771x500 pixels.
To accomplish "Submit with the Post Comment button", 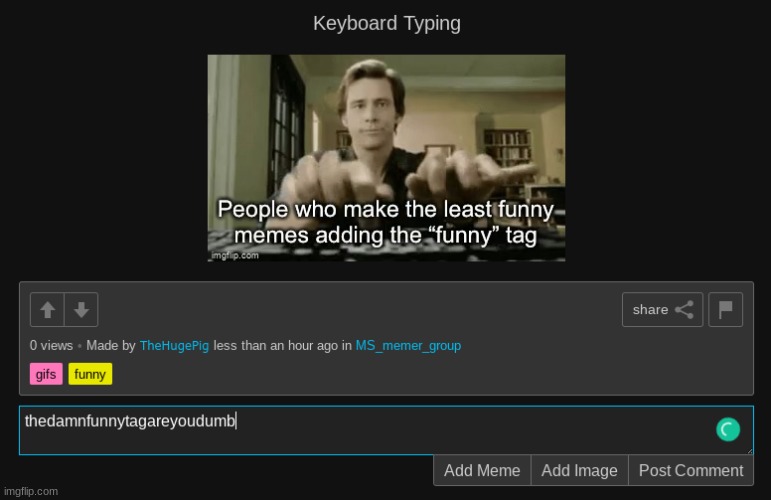I will (x=691, y=471).
